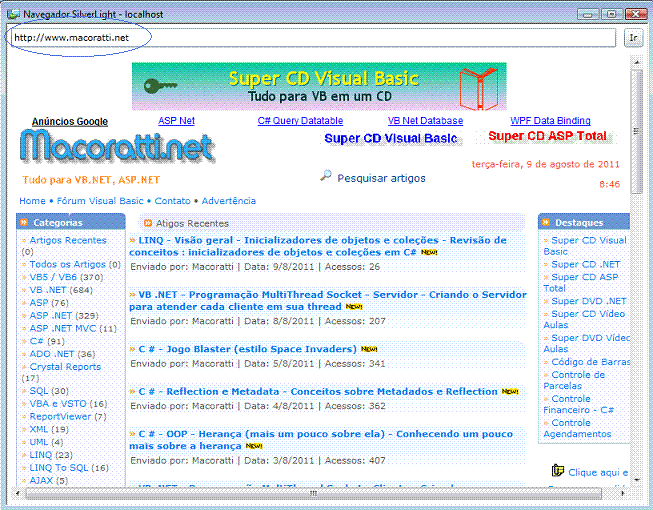Open Super CD .NET in Destaques
Viewport: 653px width, 510px height.
(x=586, y=264)
